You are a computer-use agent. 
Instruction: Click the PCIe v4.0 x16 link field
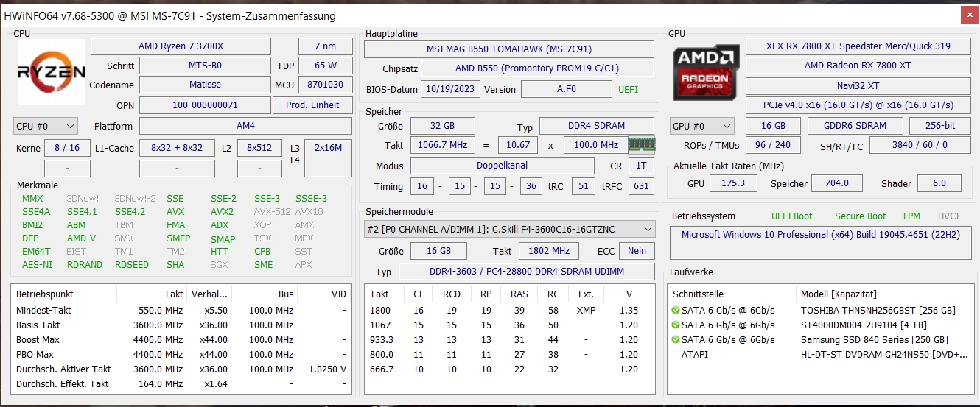click(857, 105)
